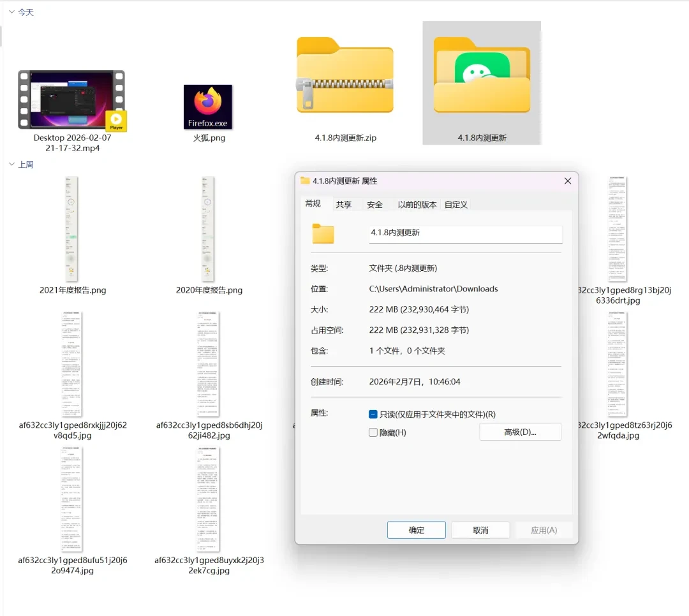The width and height of the screenshot is (689, 616).
Task: Click the 确定 button
Action: [416, 530]
